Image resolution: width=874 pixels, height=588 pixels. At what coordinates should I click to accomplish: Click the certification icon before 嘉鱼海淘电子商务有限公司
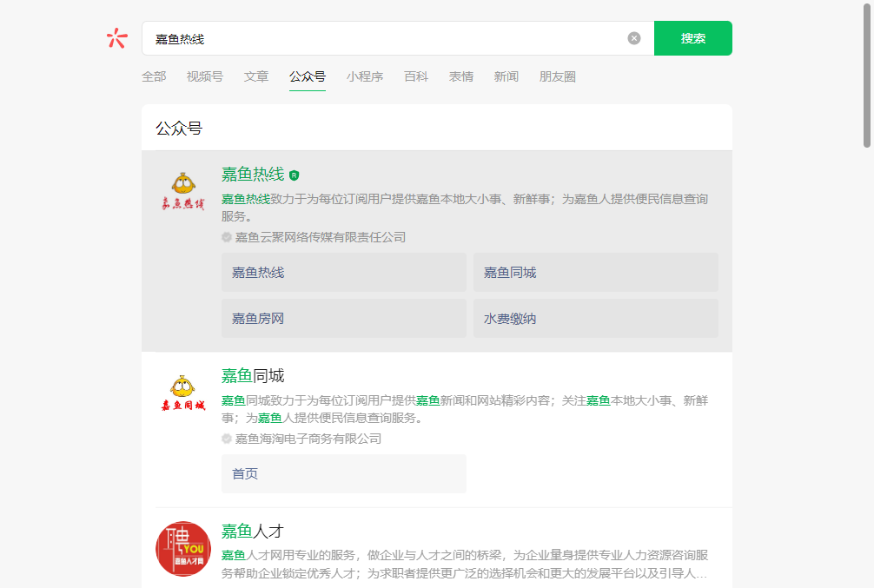[x=226, y=439]
